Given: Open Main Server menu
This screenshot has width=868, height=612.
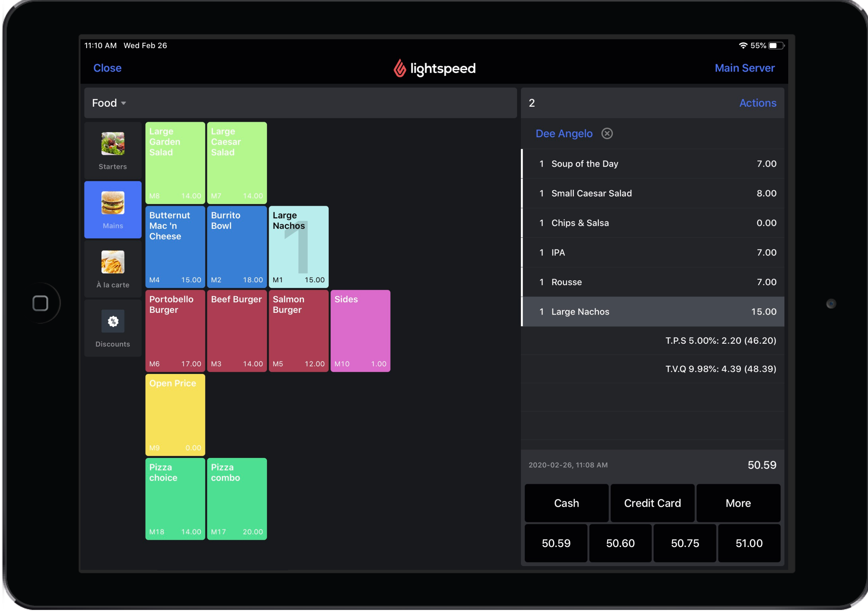Looking at the screenshot, I should click(x=745, y=68).
